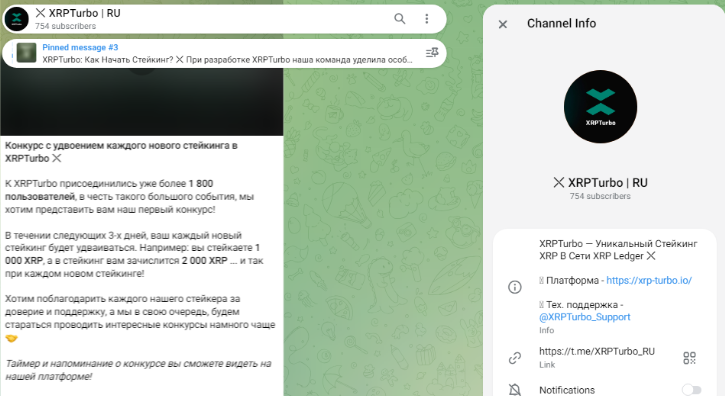Click the channel description about Уникальный Стейкинг
Image resolution: width=725 pixels, height=396 pixels.
[x=618, y=250]
